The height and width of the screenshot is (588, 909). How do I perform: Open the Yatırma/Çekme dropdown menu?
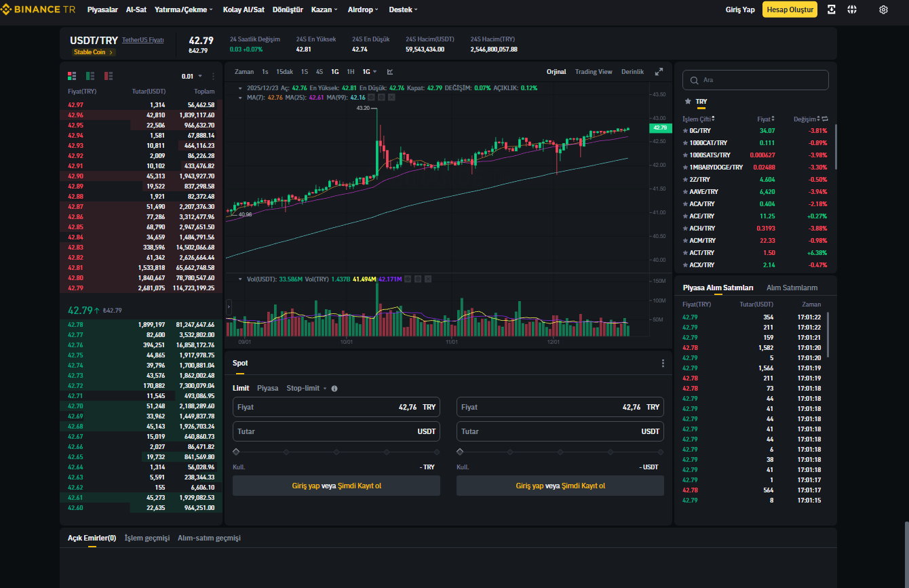click(x=184, y=9)
